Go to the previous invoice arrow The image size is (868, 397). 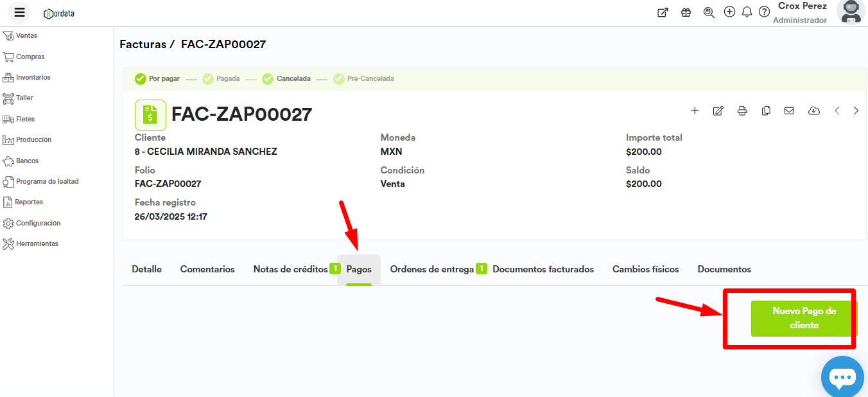point(837,110)
